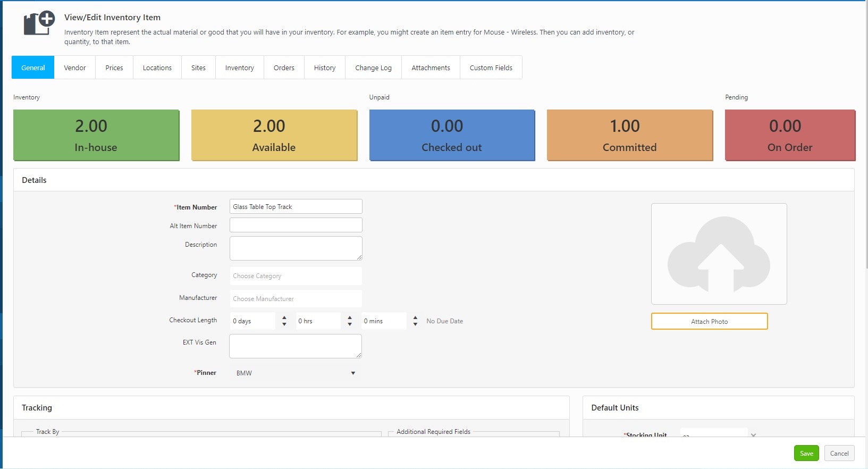This screenshot has width=868, height=469.
Task: Click the checkout mins stepper arrows
Action: tap(415, 321)
